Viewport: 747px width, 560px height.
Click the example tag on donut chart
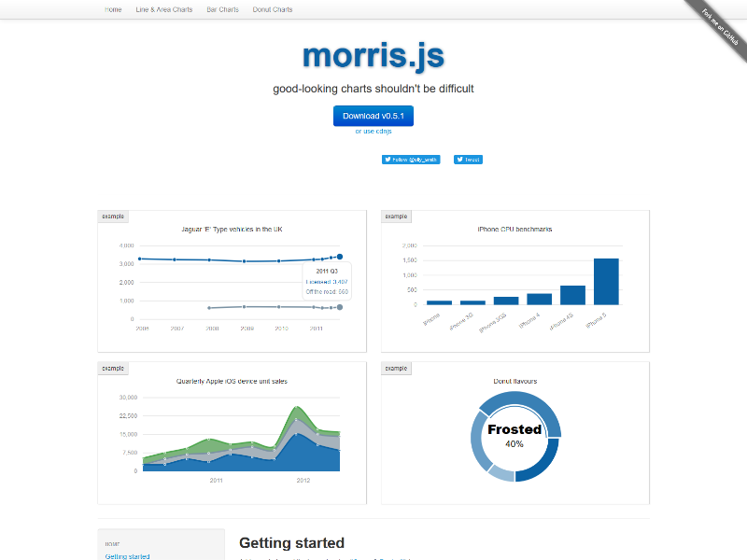pos(396,368)
